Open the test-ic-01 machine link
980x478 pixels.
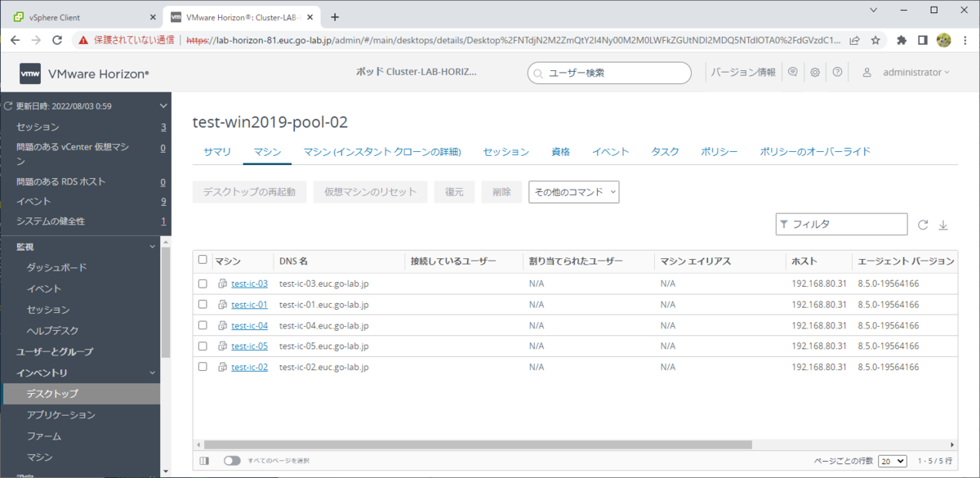249,305
